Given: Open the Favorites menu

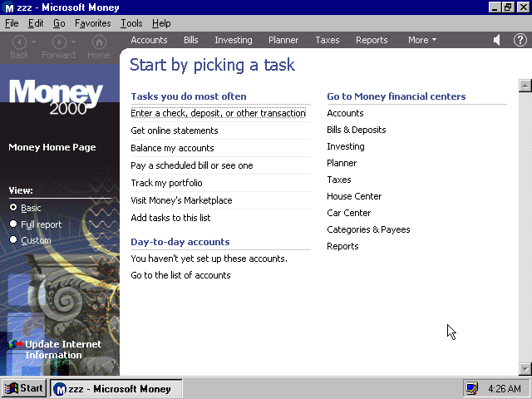Looking at the screenshot, I should (x=92, y=23).
